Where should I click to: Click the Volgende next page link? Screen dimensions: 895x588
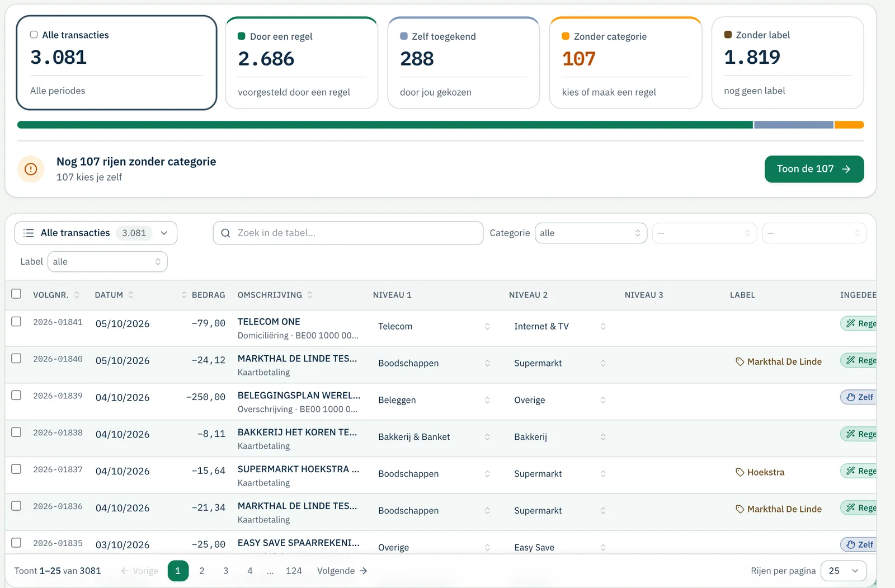click(342, 571)
